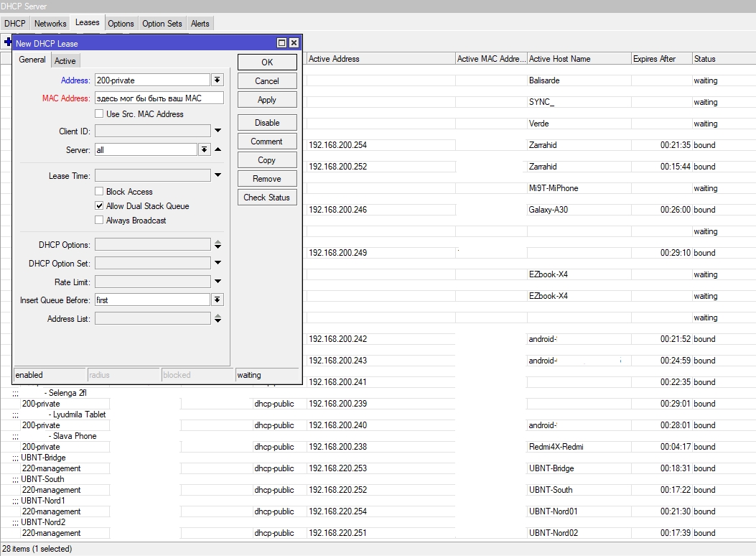Click the Address field showing 200-private
This screenshot has height=556, width=756.
coord(152,80)
